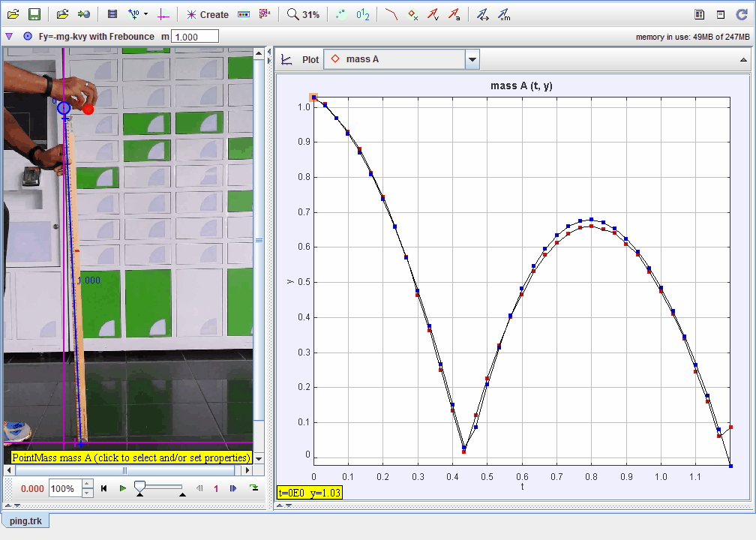
Task: Select the ping.trk tab
Action: (25, 520)
